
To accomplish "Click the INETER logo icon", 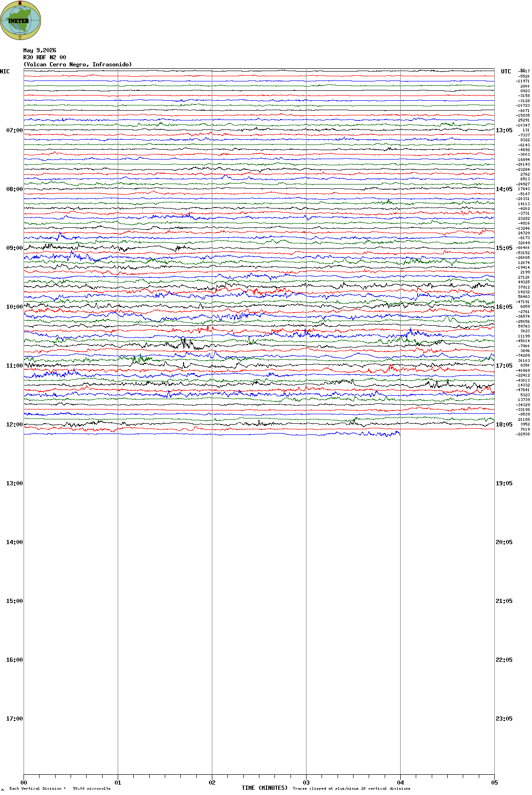I will click(20, 21).
